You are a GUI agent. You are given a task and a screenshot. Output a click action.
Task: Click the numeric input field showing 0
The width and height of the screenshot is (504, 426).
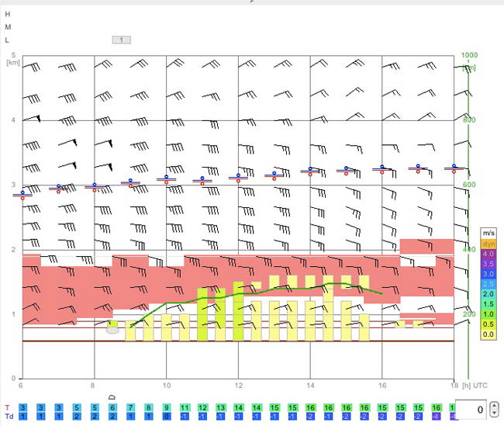point(471,409)
